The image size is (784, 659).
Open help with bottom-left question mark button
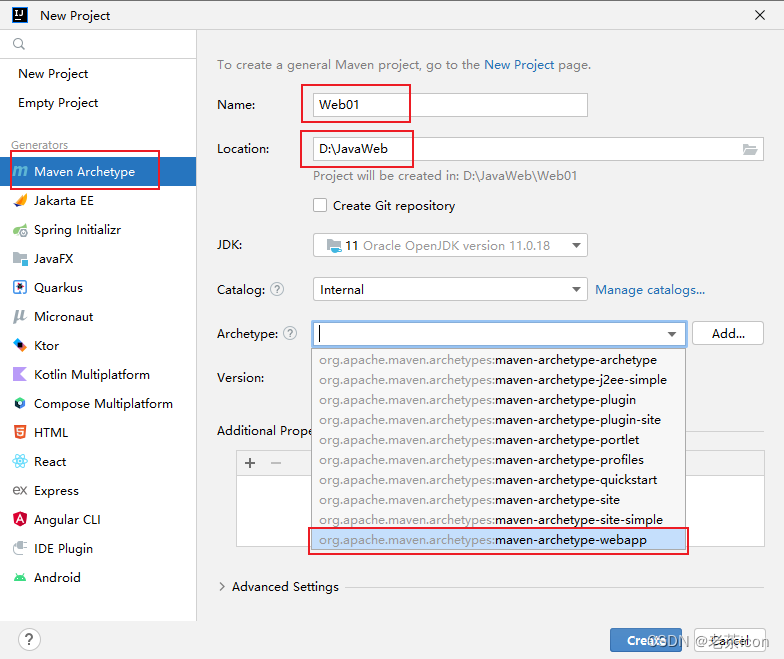(29, 640)
